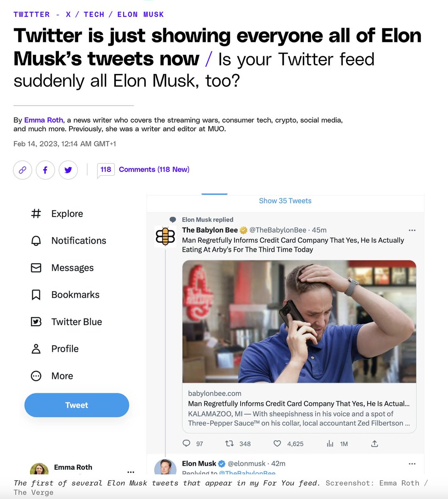This screenshot has height=499, width=448.
Task: Open Arby's article preview image
Action: (299, 321)
